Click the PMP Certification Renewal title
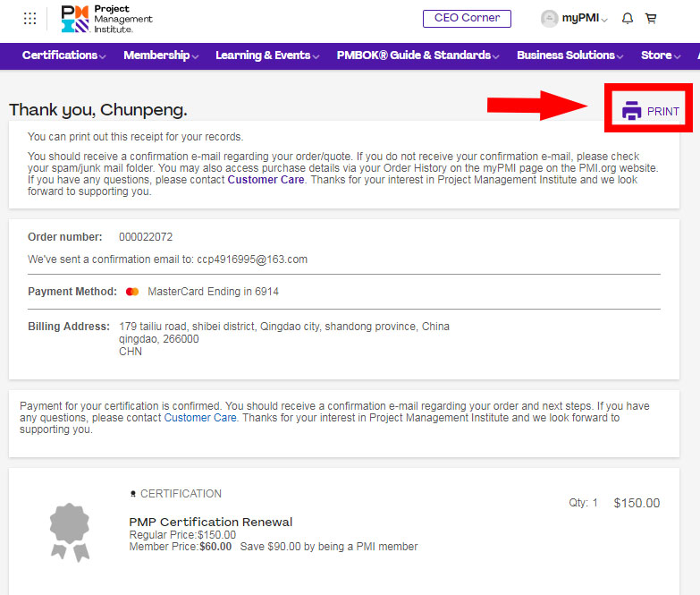This screenshot has width=700, height=595. tap(211, 522)
